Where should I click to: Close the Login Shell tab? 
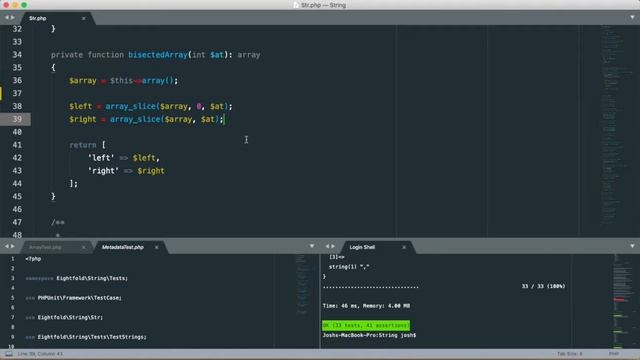pos(404,247)
